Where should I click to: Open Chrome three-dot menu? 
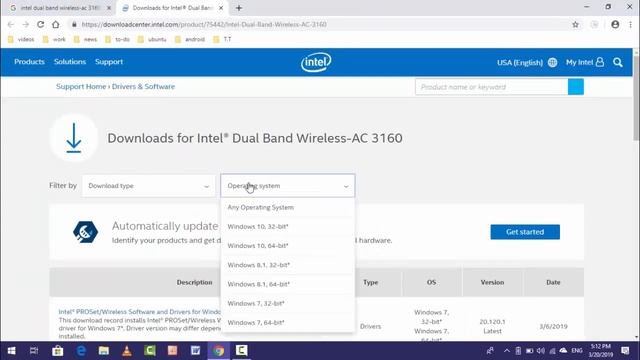click(x=630, y=24)
